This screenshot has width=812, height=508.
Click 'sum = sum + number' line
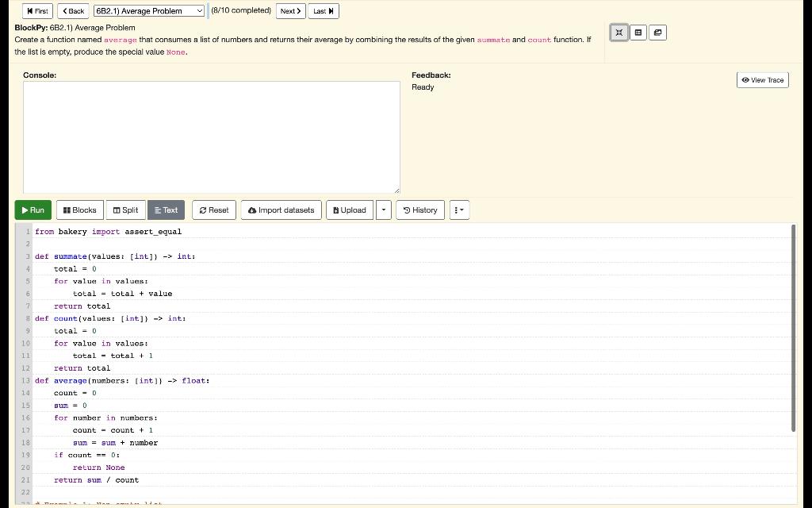coord(116,443)
